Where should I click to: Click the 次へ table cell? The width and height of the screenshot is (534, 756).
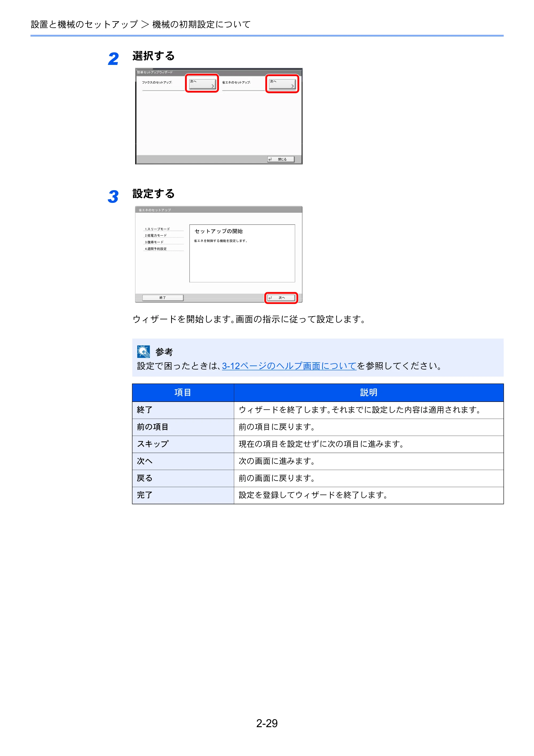[x=183, y=461]
